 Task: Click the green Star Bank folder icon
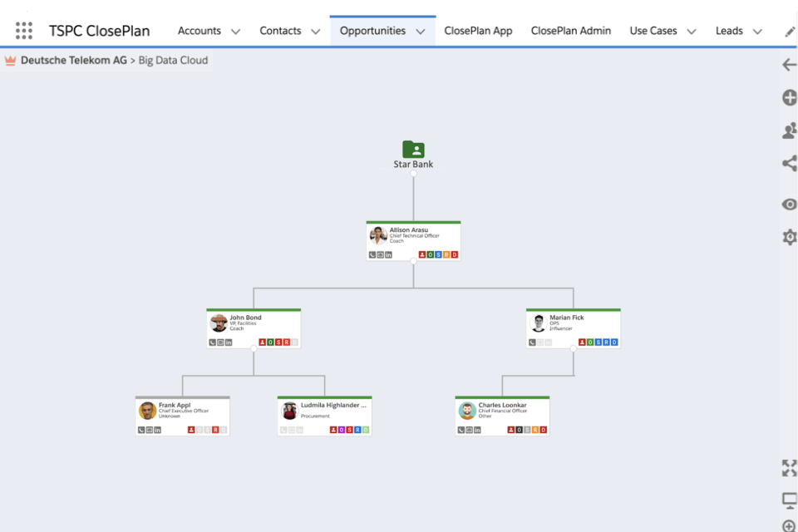413,150
